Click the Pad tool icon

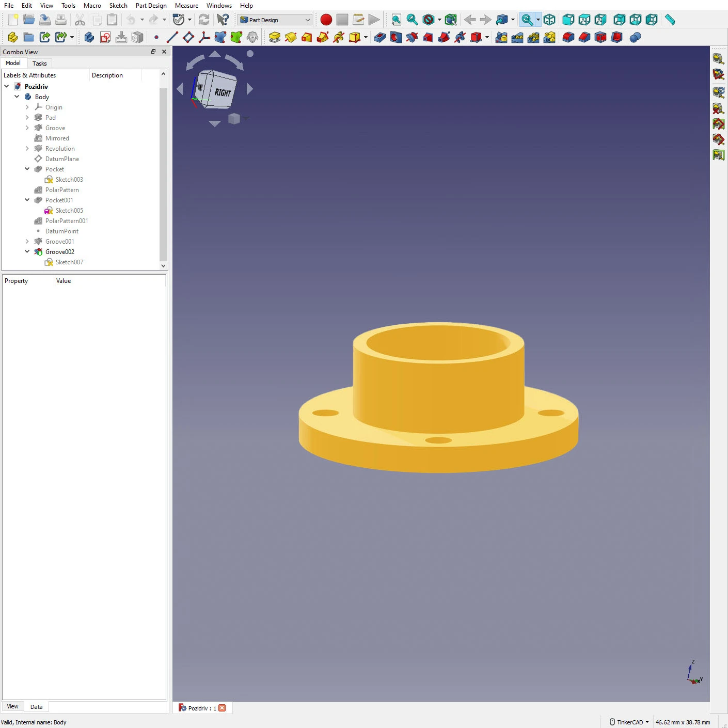click(275, 37)
